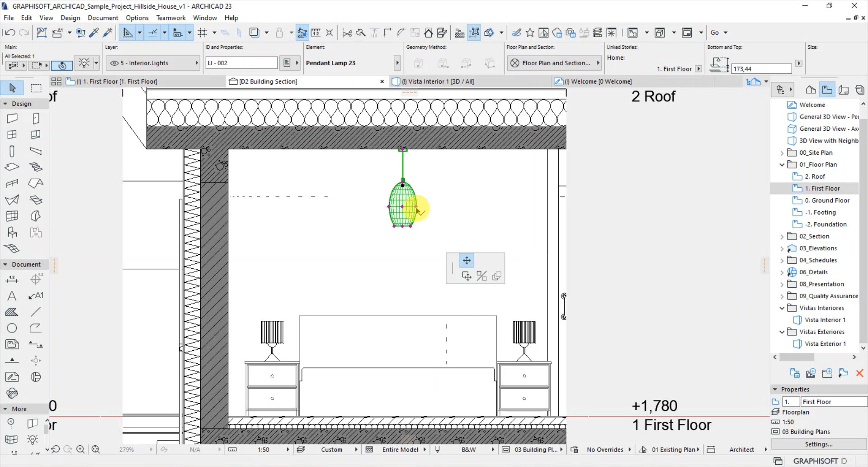Open Floor Plan and Section settings
This screenshot has width=868, height=467.
555,63
